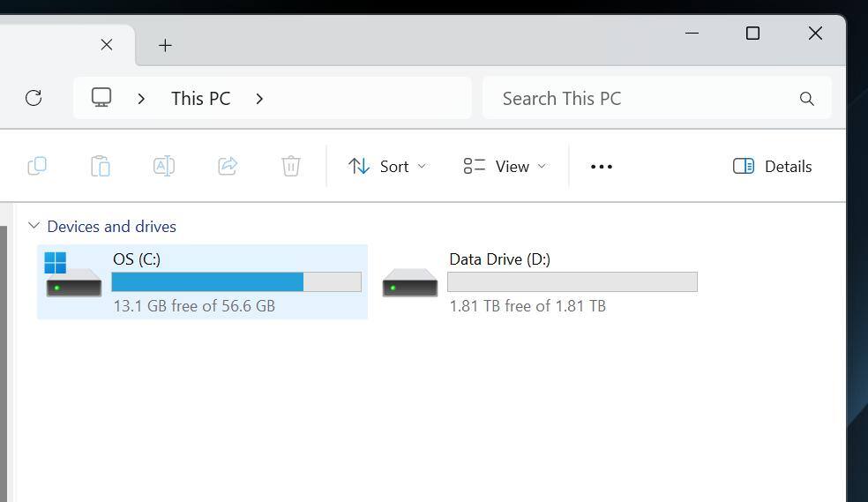The width and height of the screenshot is (868, 502).
Task: Click the Share icon
Action: coord(228,166)
